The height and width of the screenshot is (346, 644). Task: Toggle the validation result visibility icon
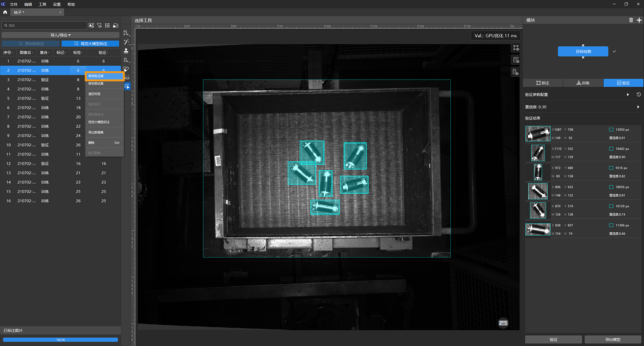point(516,60)
